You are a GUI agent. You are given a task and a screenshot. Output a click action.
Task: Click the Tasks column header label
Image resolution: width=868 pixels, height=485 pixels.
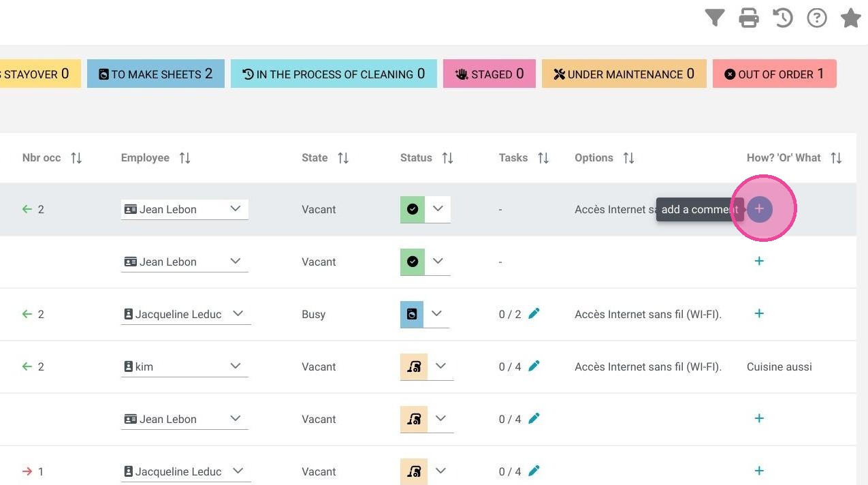[513, 158]
